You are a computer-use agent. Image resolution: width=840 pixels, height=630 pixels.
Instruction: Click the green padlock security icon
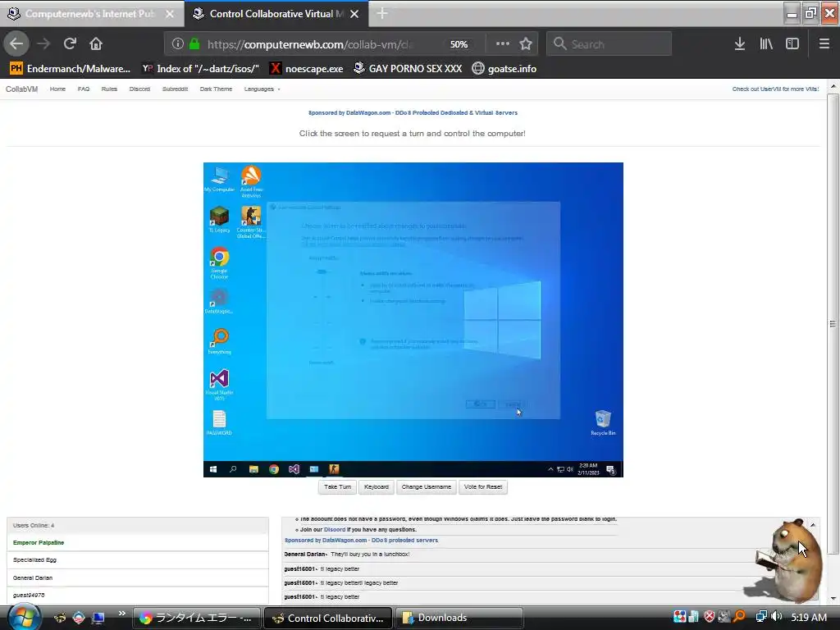(x=194, y=44)
